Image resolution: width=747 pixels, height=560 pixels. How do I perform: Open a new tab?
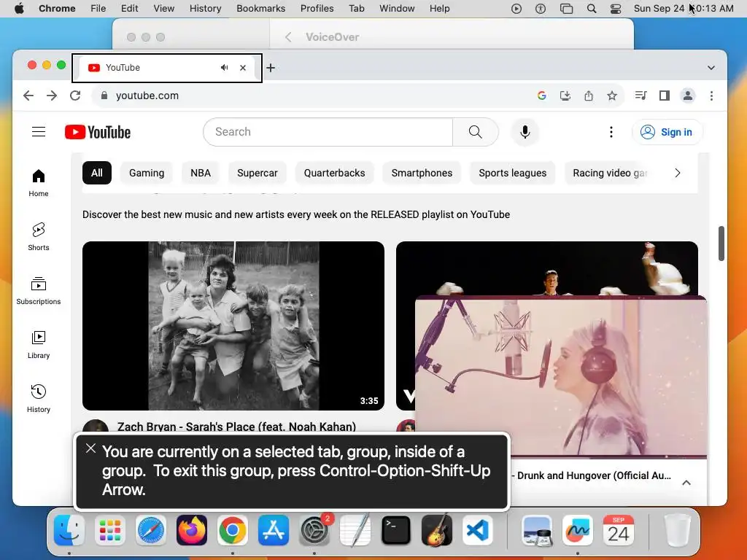271,68
